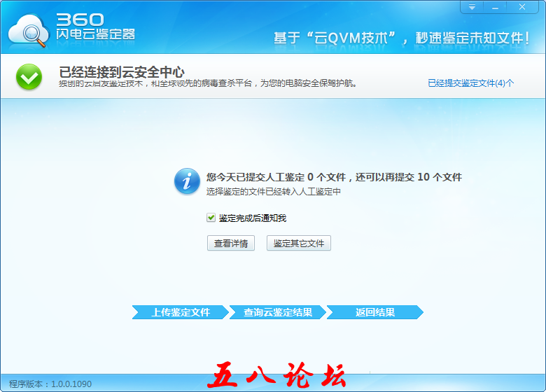Viewport: 546px width, 392px height.
Task: Click the blue info icon
Action: tap(187, 181)
